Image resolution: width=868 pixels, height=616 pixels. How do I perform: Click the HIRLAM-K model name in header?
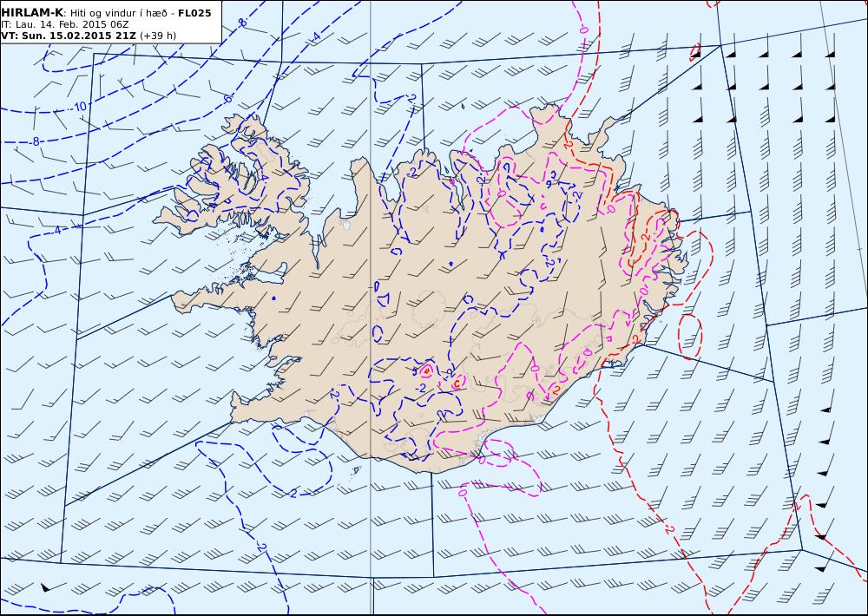coord(32,13)
